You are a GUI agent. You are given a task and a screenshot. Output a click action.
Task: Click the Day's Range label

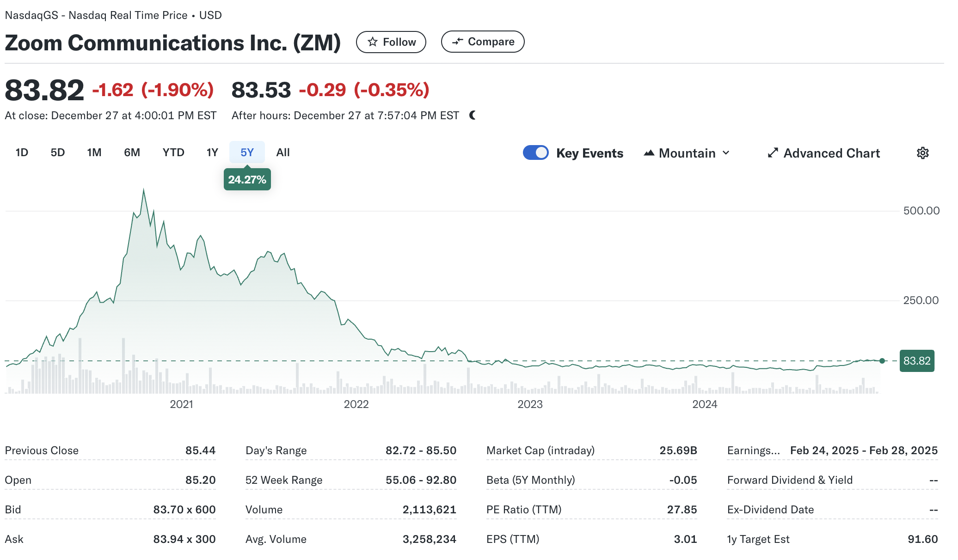(276, 450)
